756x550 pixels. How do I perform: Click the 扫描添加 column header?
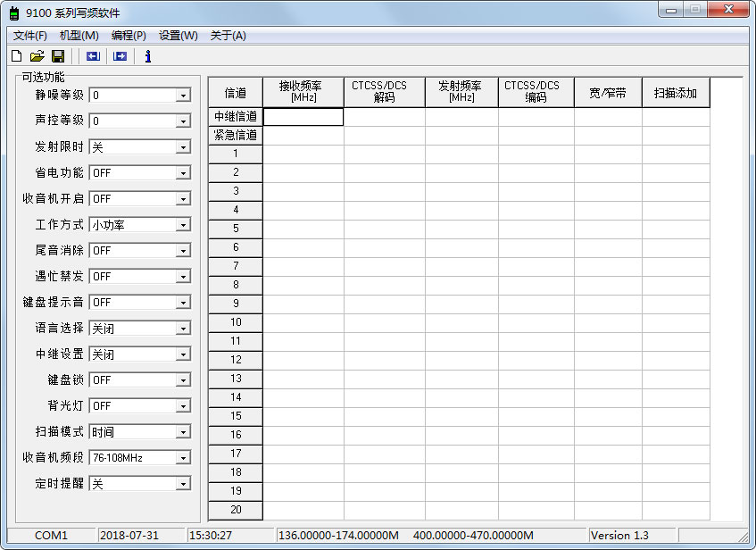click(676, 92)
